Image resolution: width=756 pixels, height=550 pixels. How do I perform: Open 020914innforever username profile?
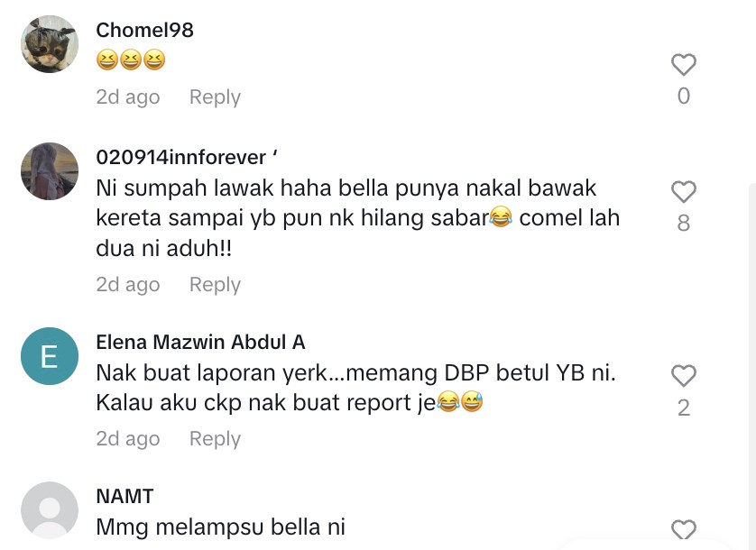point(187,157)
